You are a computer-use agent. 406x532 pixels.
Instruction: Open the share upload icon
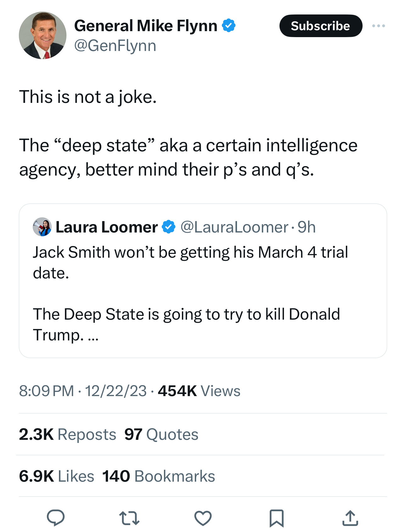[350, 518]
